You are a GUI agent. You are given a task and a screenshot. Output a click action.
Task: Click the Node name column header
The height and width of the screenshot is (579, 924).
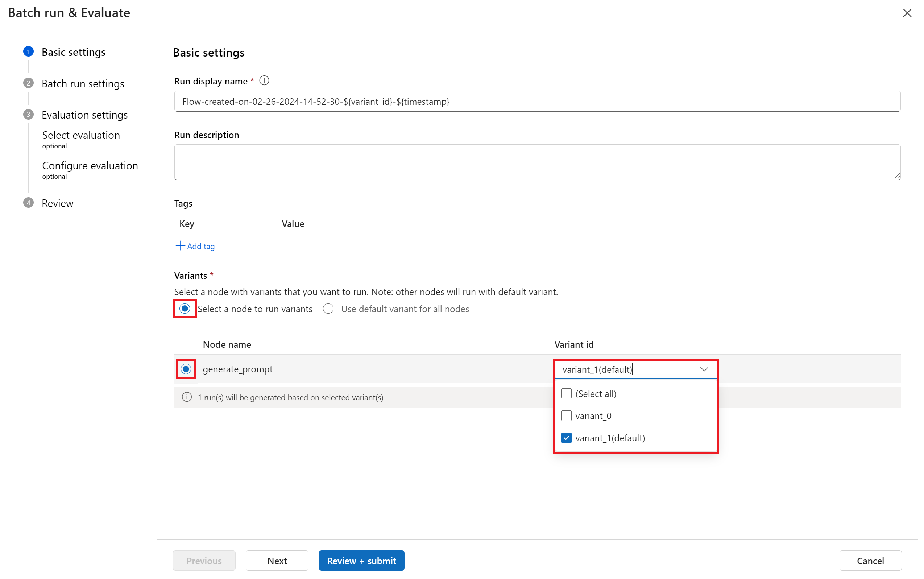point(227,344)
